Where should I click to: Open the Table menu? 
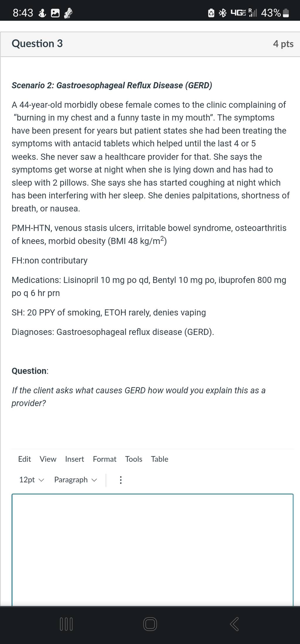(x=160, y=459)
